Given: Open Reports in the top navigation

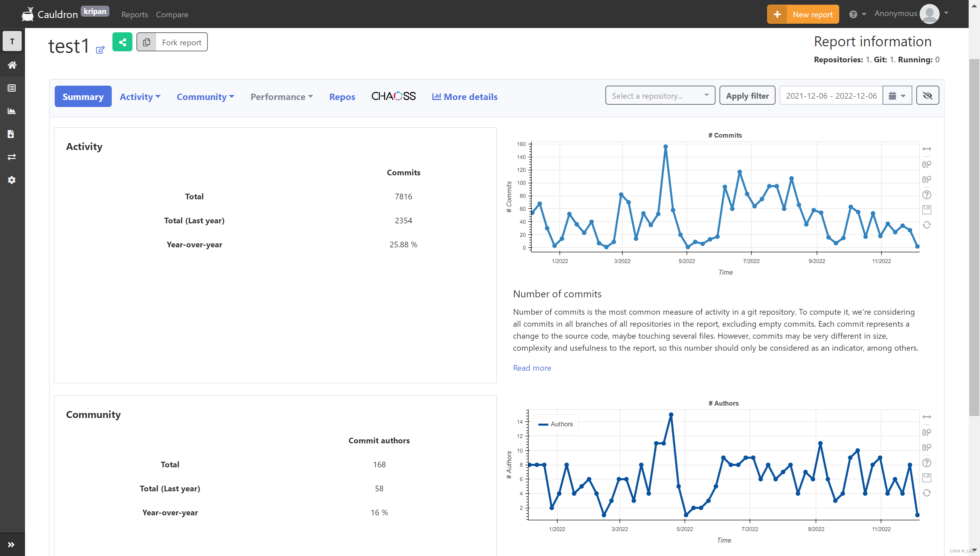Looking at the screenshot, I should point(134,15).
